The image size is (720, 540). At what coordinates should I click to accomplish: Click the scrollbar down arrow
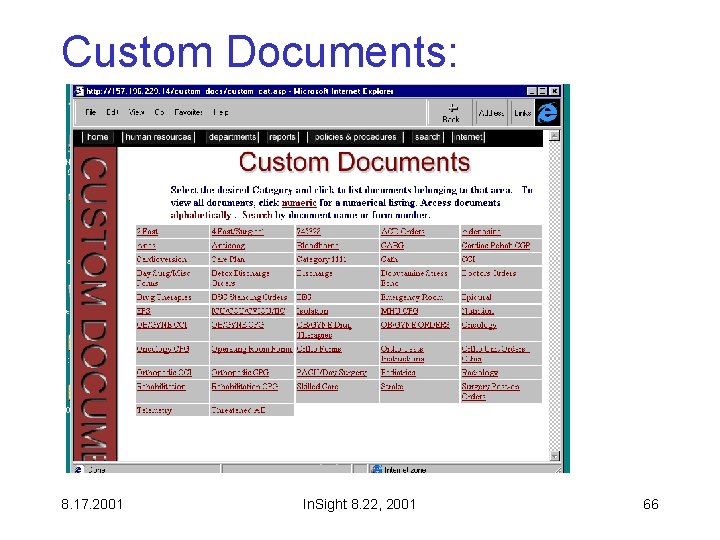(x=555, y=456)
